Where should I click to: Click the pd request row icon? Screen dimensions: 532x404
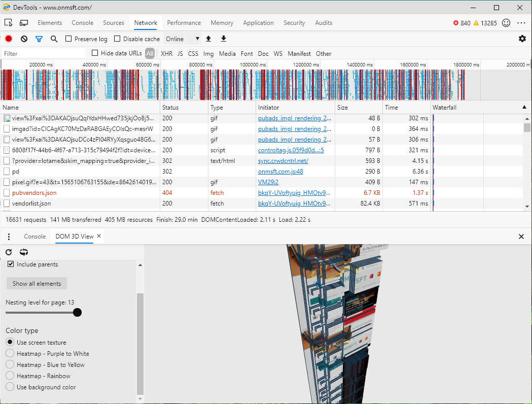pos(7,172)
